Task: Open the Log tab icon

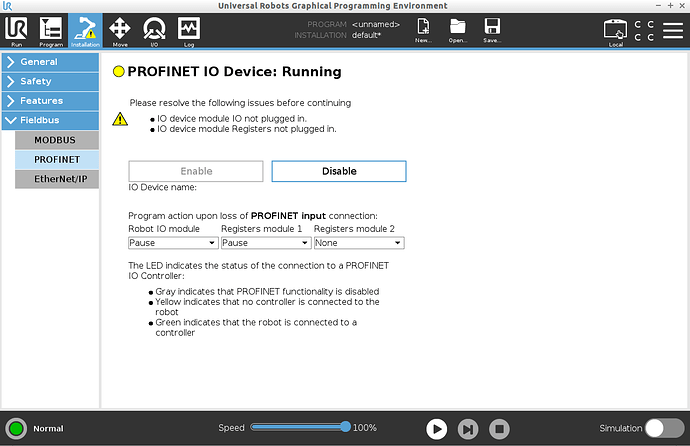Action: tap(189, 30)
